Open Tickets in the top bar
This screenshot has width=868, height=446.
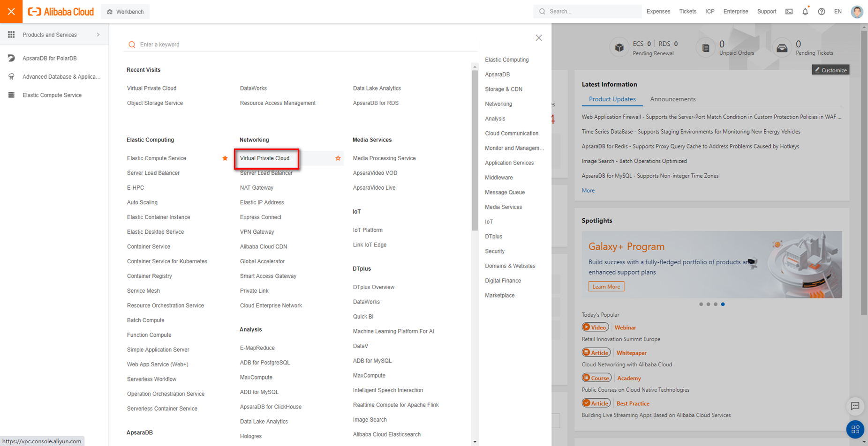tap(687, 12)
